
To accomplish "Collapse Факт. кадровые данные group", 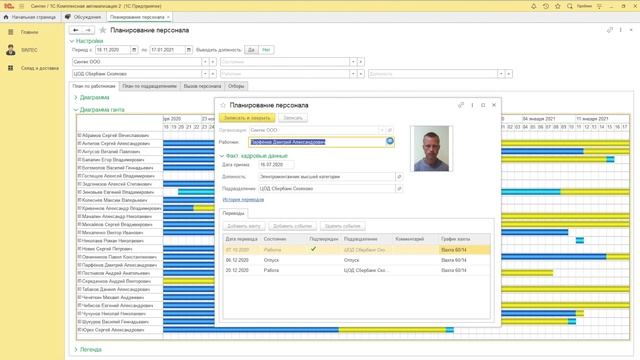I will pyautogui.click(x=253, y=156).
